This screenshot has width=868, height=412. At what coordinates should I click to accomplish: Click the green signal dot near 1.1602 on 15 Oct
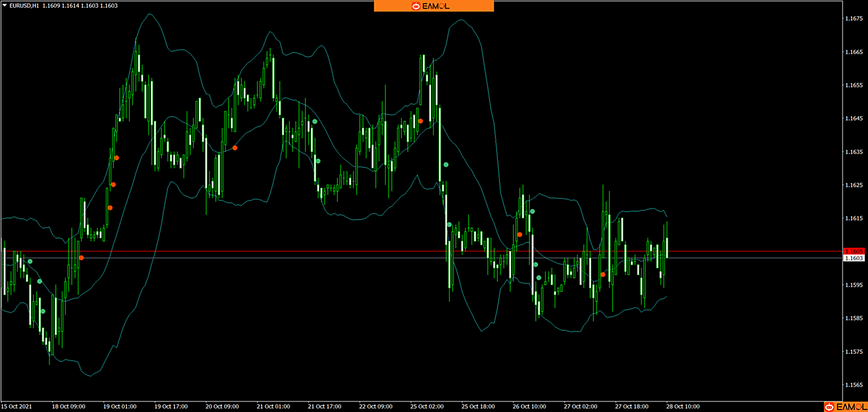coord(30,261)
